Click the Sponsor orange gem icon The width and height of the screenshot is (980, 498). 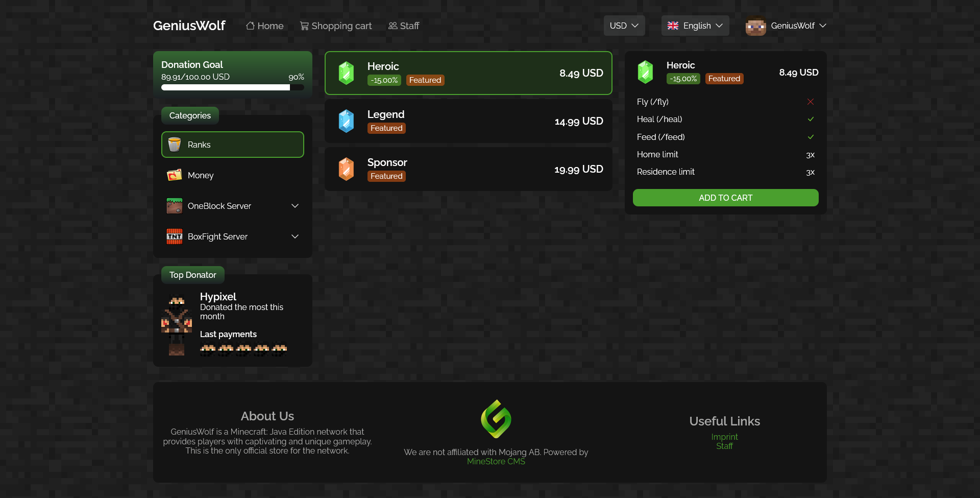pyautogui.click(x=347, y=169)
